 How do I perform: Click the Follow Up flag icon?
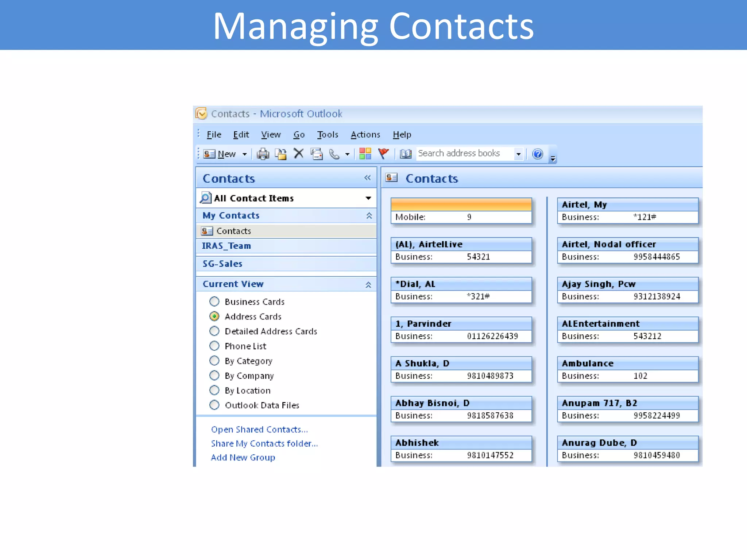click(x=383, y=153)
